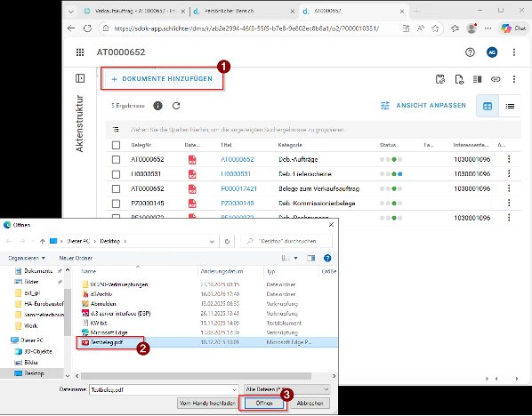Check the Belege zum Verkaufsauftrag row checkbox

pyautogui.click(x=116, y=188)
